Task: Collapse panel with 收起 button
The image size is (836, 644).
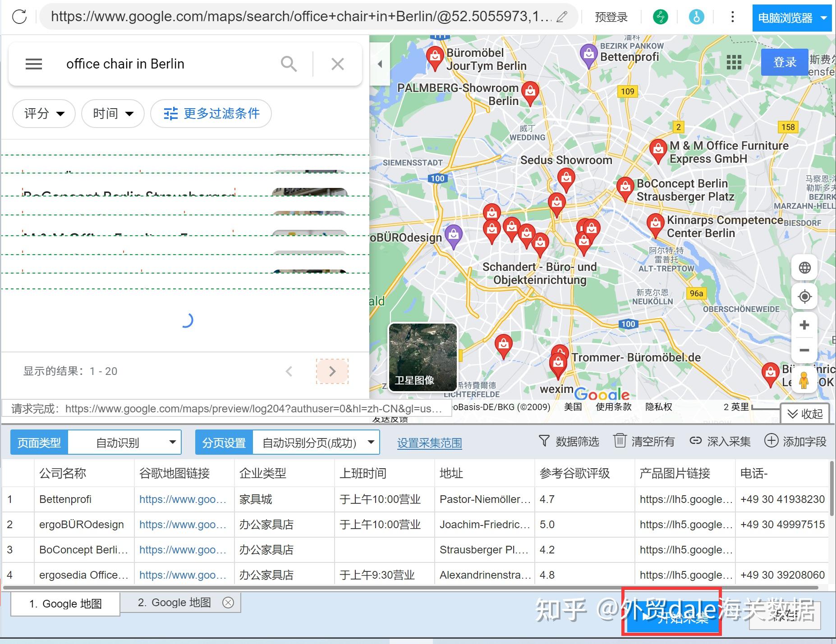Action: click(805, 413)
